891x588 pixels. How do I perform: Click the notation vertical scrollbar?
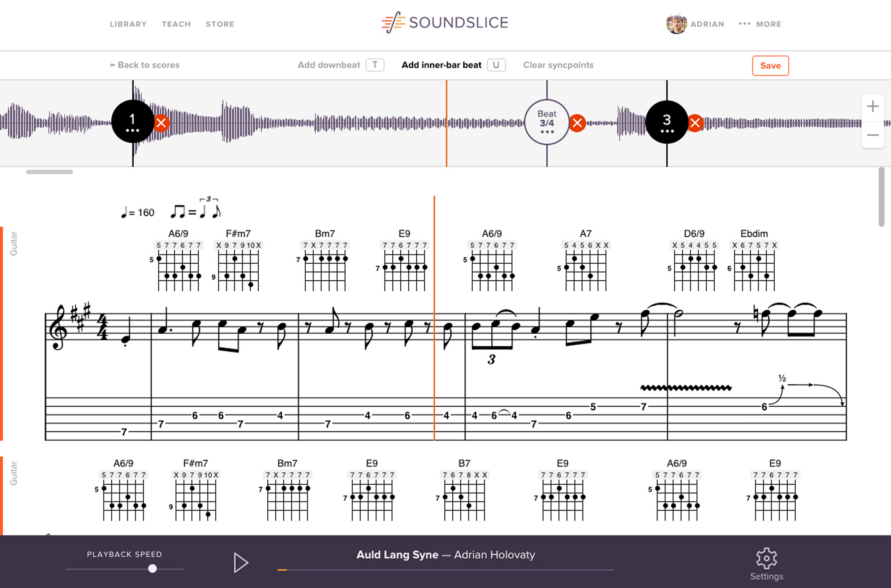pos(881,197)
